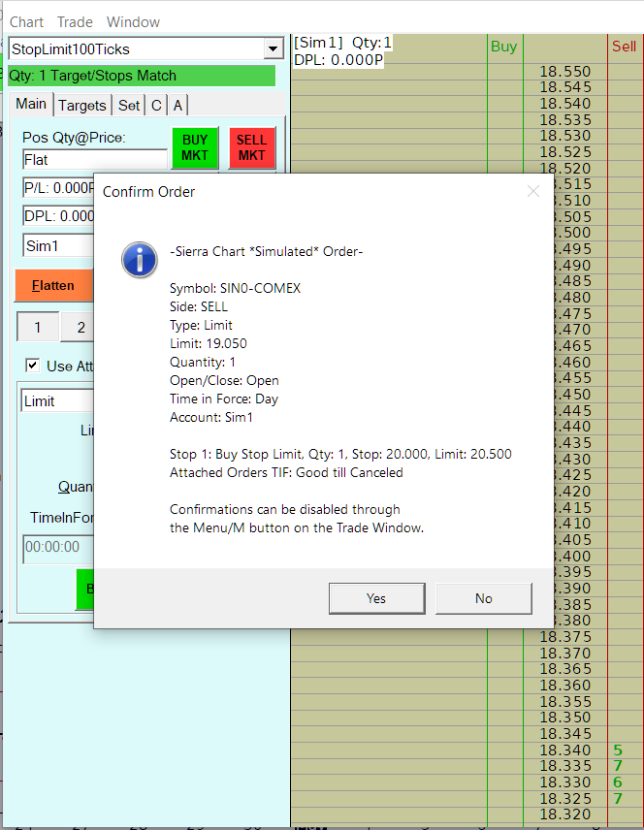Click the Buy column header
The height and width of the screenshot is (830, 644).
click(x=503, y=47)
